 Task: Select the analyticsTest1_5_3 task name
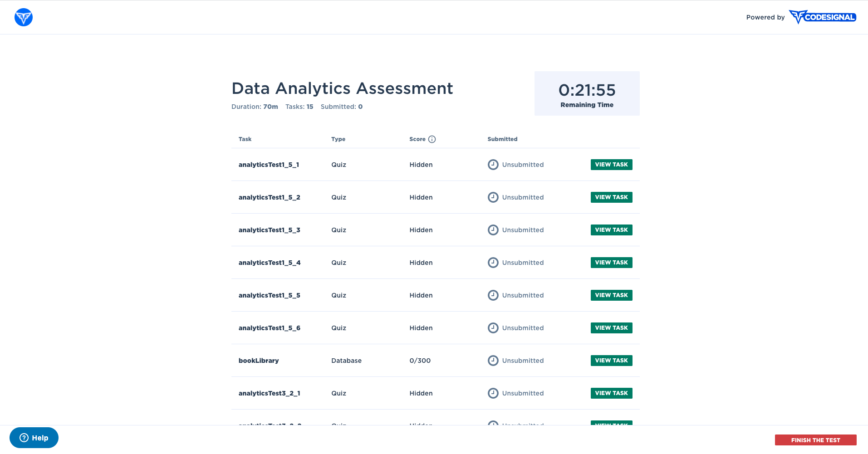click(270, 230)
